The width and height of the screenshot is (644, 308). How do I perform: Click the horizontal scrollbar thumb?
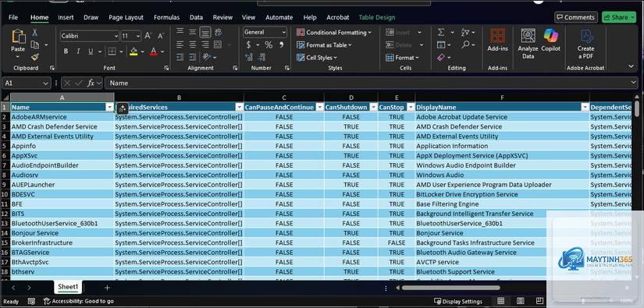point(450,288)
